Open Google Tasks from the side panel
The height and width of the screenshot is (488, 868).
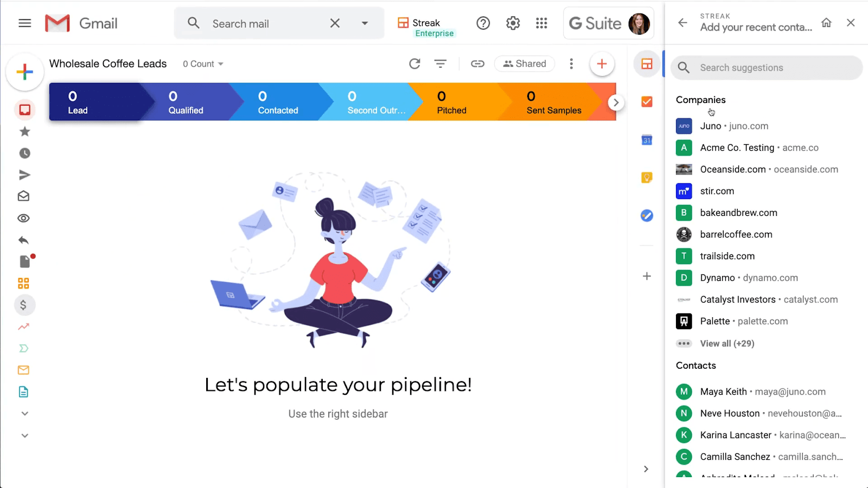(646, 101)
